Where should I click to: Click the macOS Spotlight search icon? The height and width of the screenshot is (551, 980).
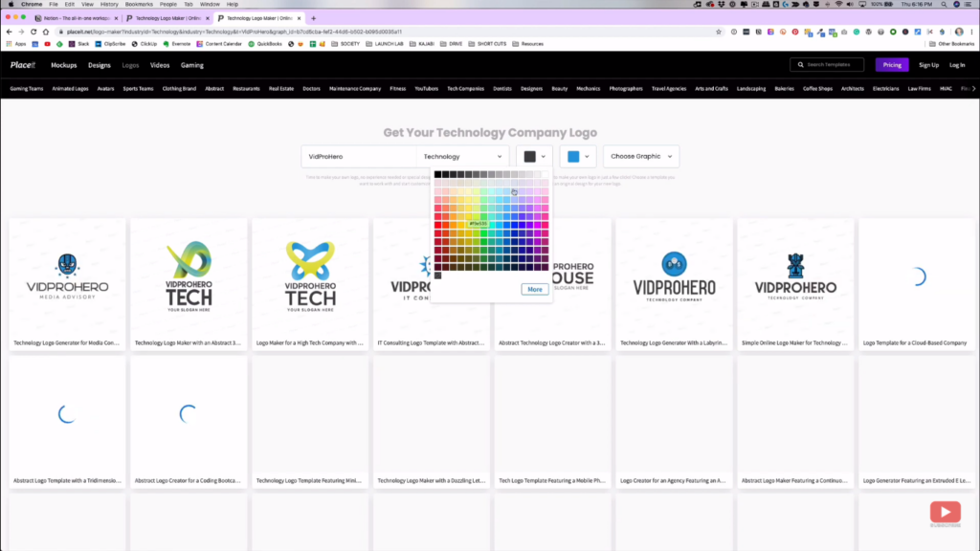[944, 5]
